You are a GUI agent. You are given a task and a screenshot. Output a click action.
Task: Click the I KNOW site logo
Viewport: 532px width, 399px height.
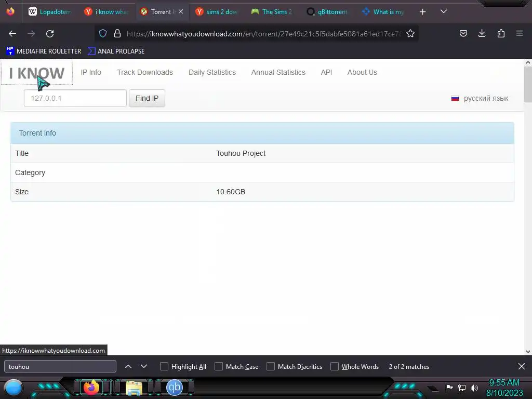[x=37, y=73]
